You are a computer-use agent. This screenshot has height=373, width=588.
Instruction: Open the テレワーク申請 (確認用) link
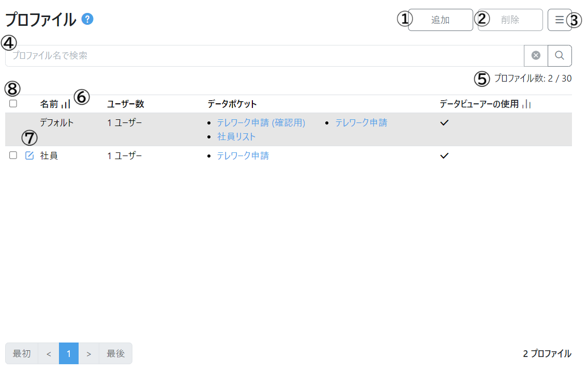point(261,123)
